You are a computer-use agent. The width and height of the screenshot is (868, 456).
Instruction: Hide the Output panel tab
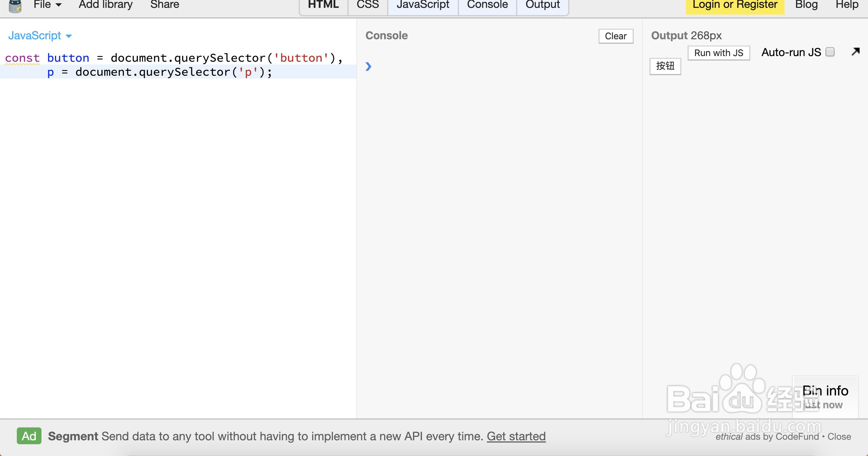click(x=542, y=5)
